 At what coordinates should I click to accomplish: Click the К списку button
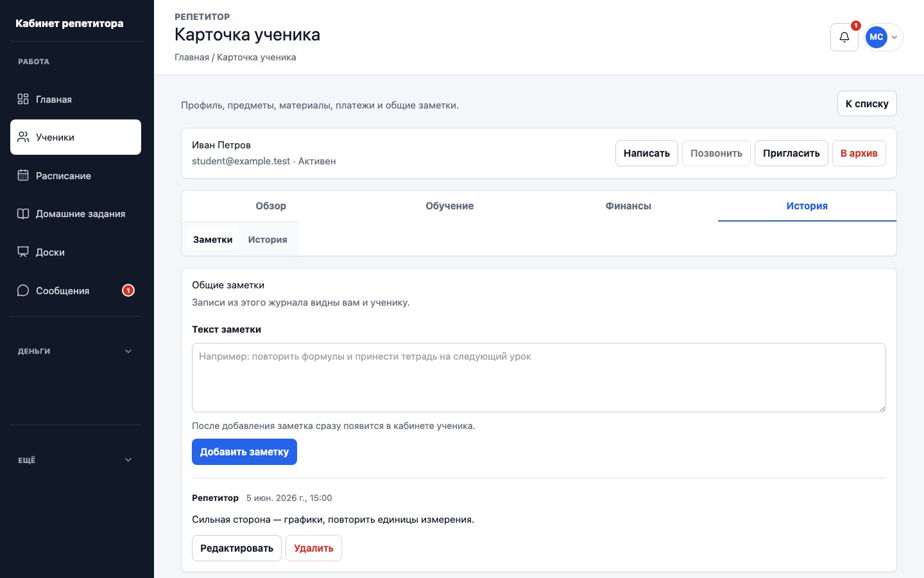(x=867, y=103)
